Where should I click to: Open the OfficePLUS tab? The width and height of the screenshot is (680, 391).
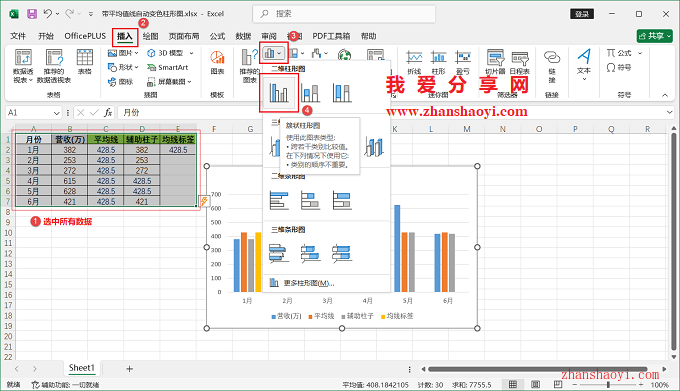tap(85, 36)
